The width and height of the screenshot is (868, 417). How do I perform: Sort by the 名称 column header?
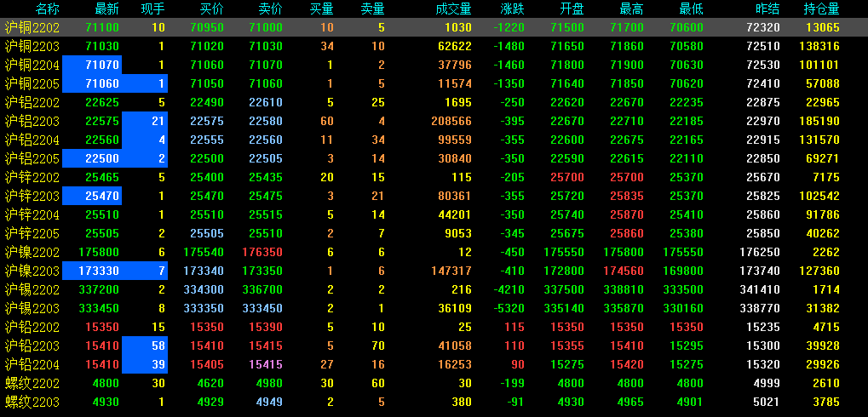point(48,9)
